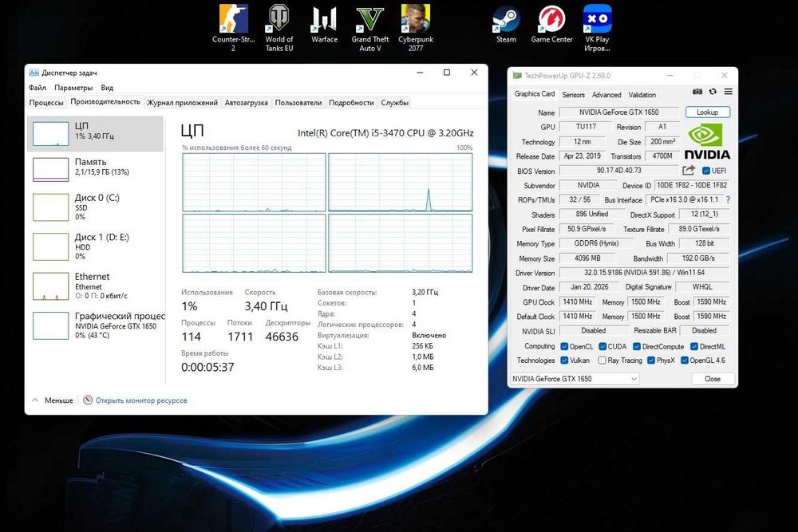The height and width of the screenshot is (532, 798).
Task: Toggle the UEFI checkbox
Action: (x=706, y=171)
